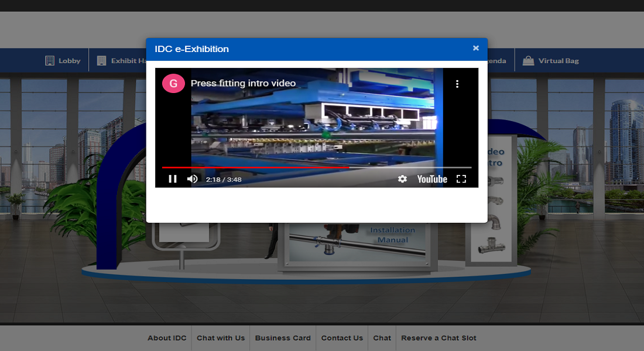This screenshot has width=644, height=351.
Task: Open the Virtual Bag menu item
Action: tap(550, 61)
